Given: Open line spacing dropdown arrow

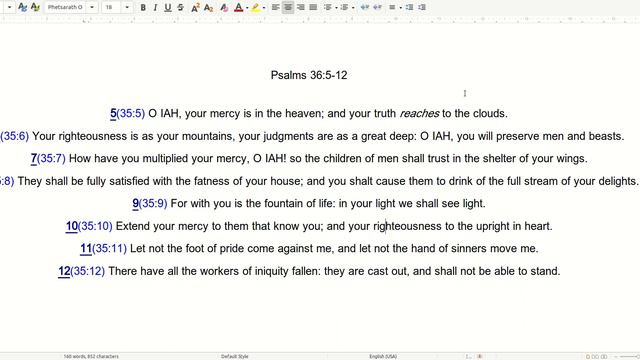Looking at the screenshot, I should tap(400, 7).
